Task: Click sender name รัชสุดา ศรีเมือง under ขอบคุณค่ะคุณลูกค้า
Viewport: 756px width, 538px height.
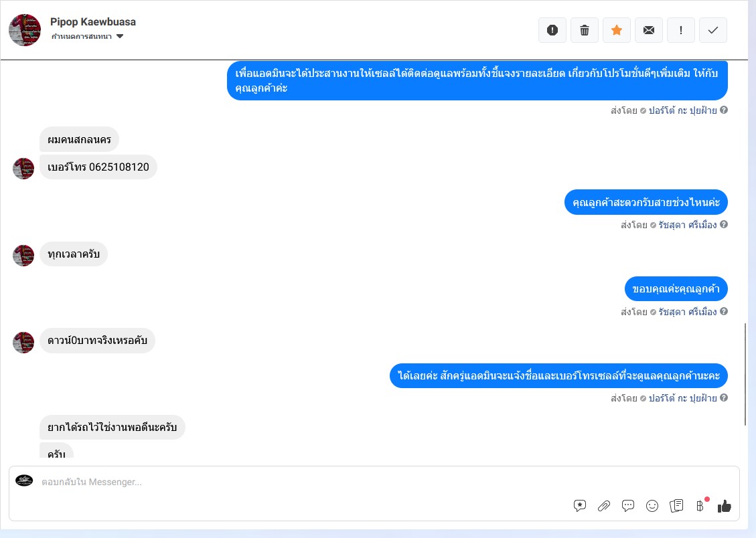Action: click(688, 312)
